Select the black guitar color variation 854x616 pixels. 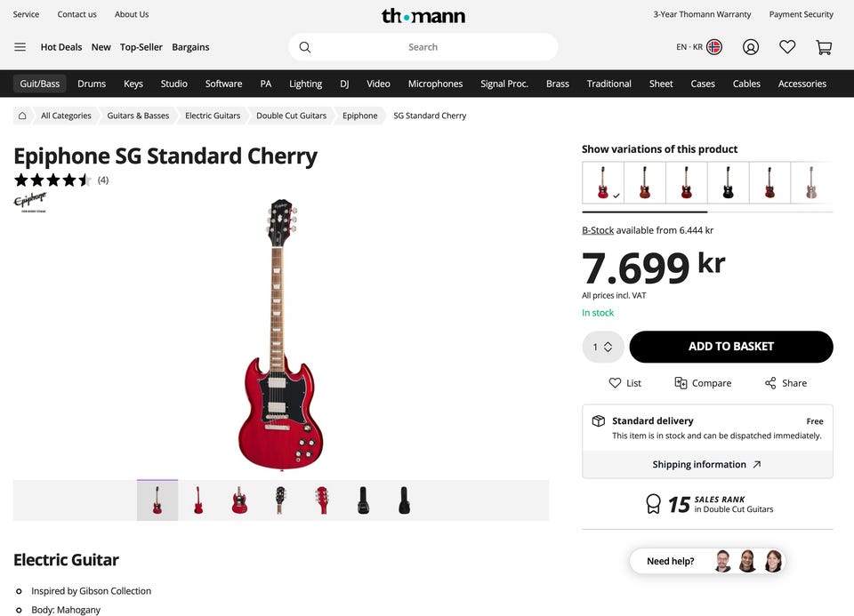pos(728,182)
